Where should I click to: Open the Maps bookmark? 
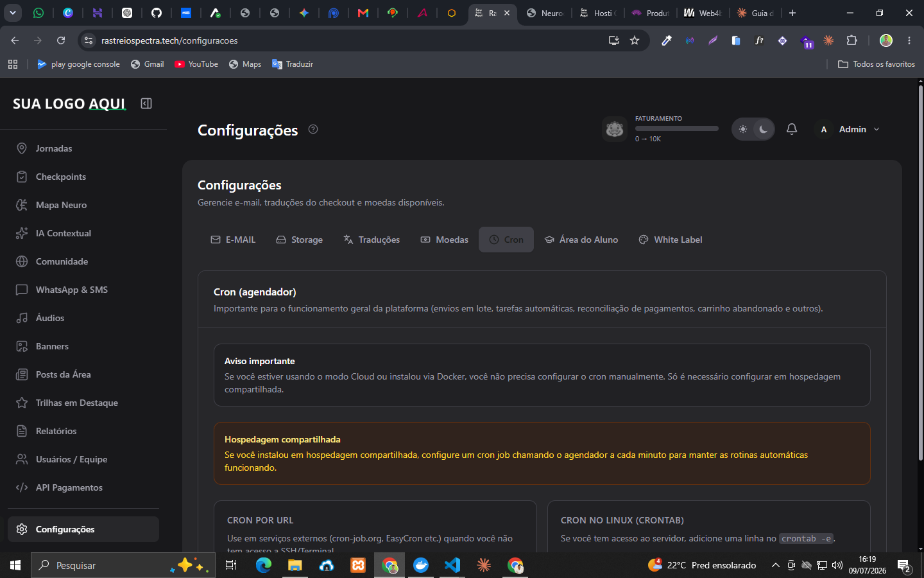[x=245, y=64]
